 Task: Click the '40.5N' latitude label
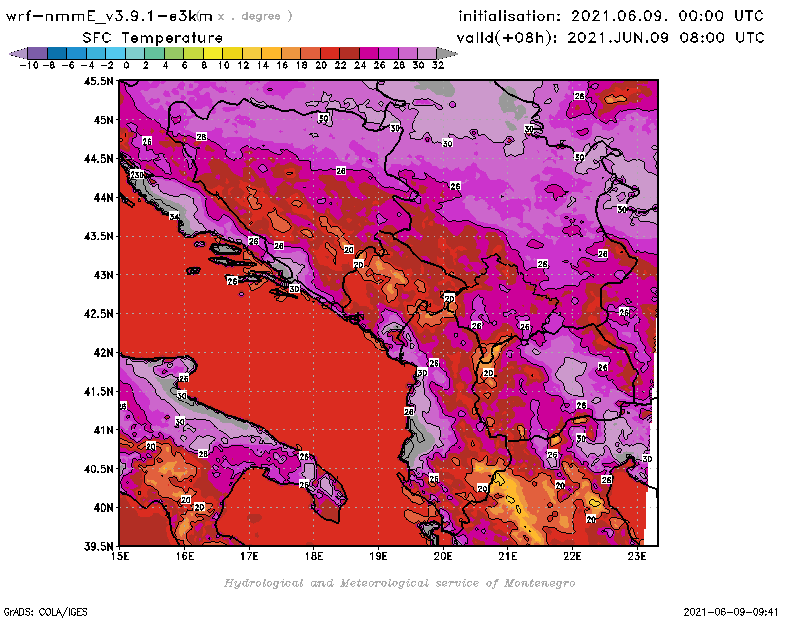tap(98, 468)
